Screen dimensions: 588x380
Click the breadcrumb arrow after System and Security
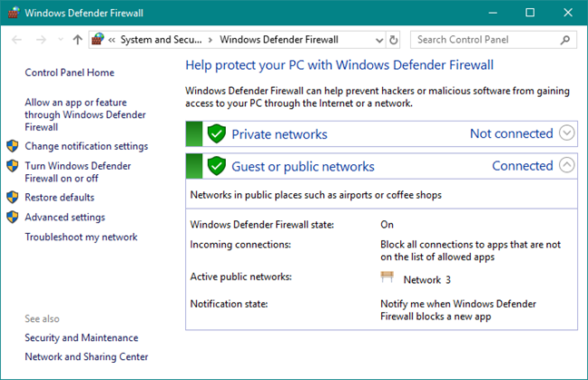[x=211, y=40]
